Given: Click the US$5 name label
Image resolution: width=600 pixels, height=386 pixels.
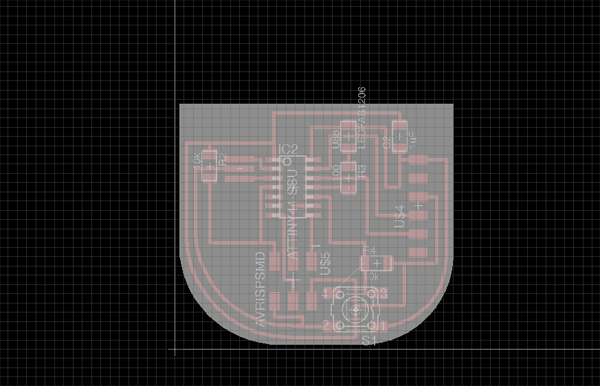Looking at the screenshot, I should 324,264.
